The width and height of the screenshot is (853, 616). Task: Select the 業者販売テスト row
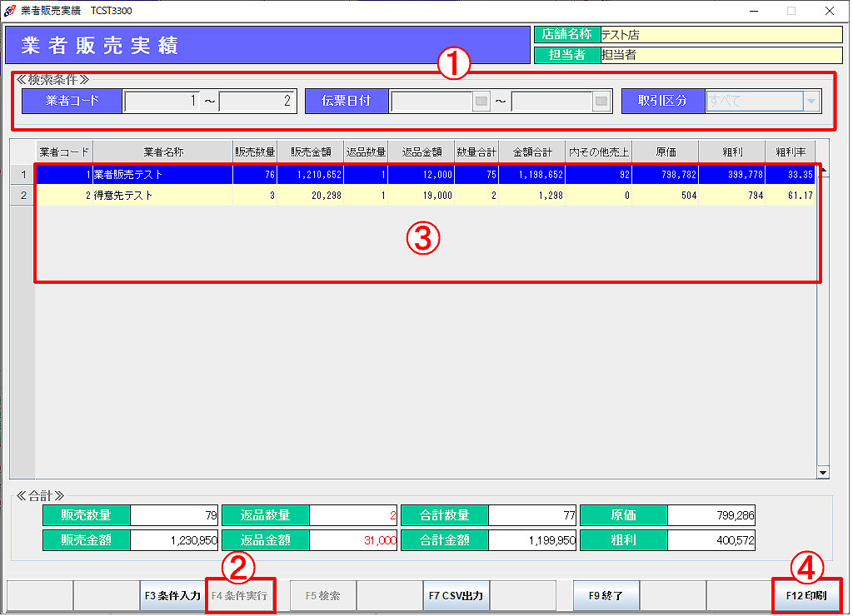pyautogui.click(x=162, y=175)
